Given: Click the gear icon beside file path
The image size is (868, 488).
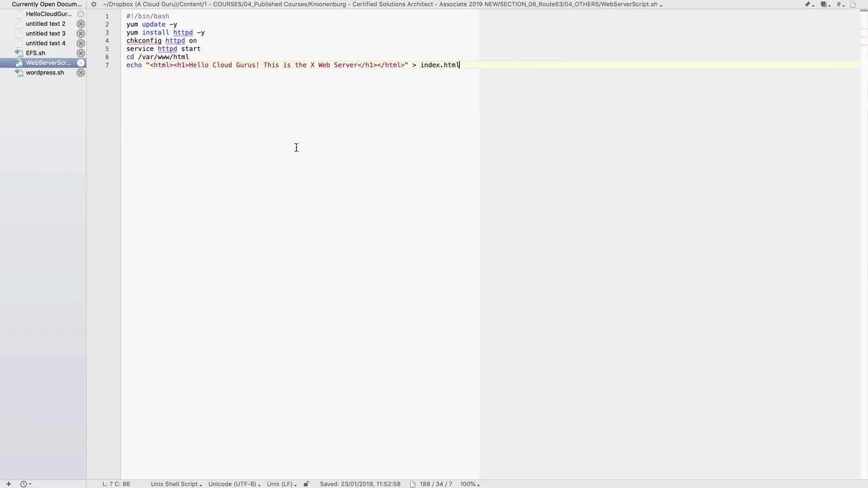Looking at the screenshot, I should pyautogui.click(x=94, y=5).
